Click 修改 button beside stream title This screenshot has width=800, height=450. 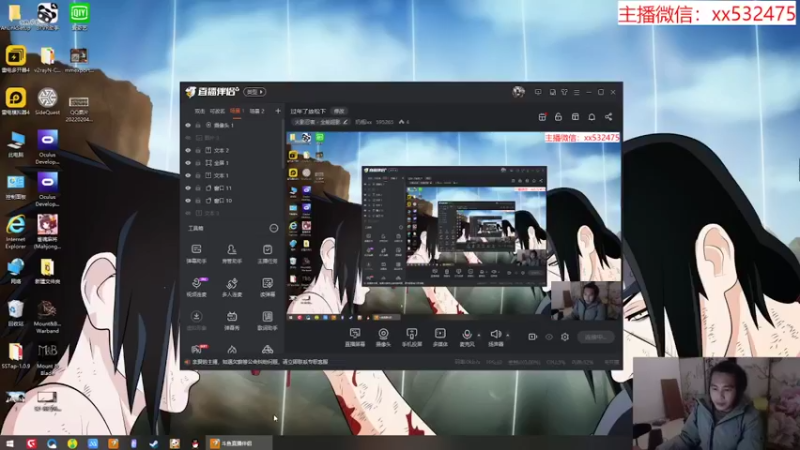click(339, 111)
